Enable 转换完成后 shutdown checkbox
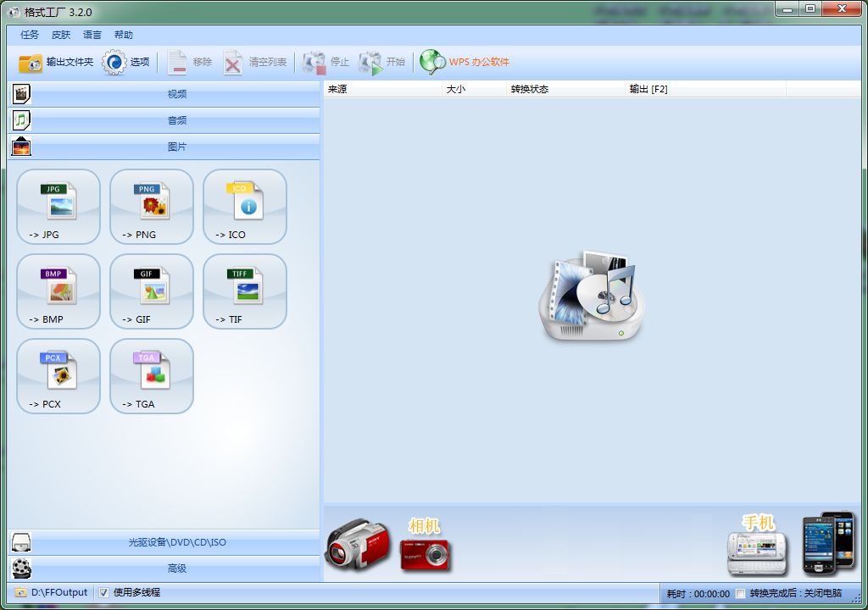The image size is (868, 610). pos(740,594)
